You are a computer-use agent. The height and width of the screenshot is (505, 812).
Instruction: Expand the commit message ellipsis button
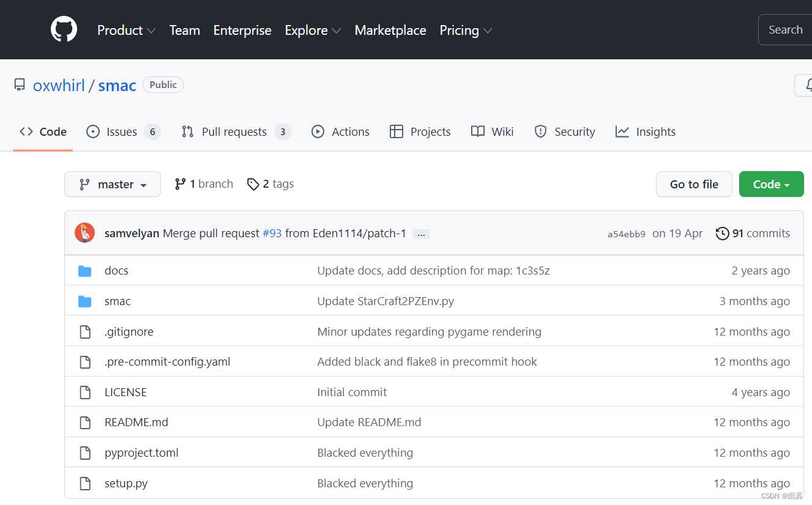[x=421, y=234]
